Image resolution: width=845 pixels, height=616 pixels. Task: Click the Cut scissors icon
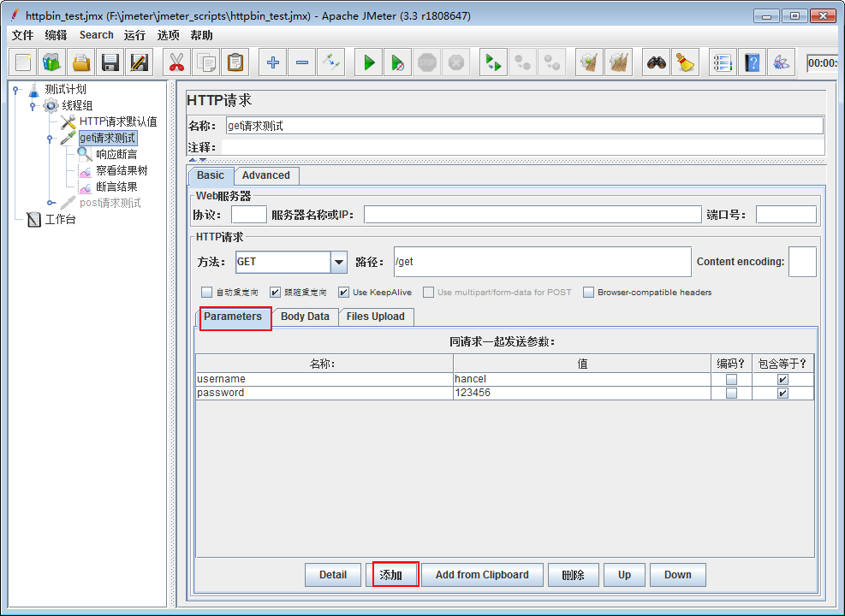click(176, 62)
